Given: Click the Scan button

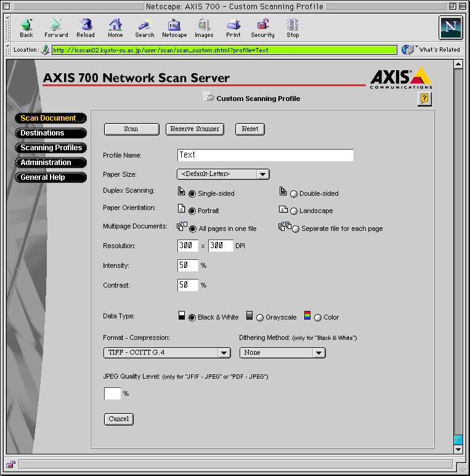Looking at the screenshot, I should pos(131,129).
